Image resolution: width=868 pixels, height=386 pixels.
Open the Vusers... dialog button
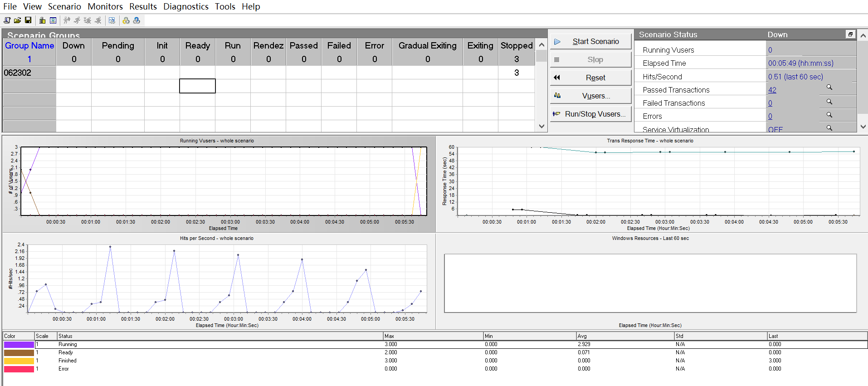coord(591,96)
